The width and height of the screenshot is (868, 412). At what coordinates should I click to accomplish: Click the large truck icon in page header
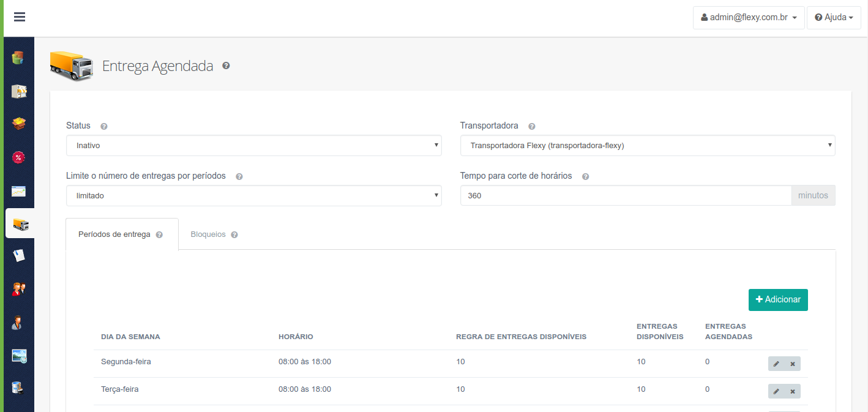pyautogui.click(x=72, y=66)
